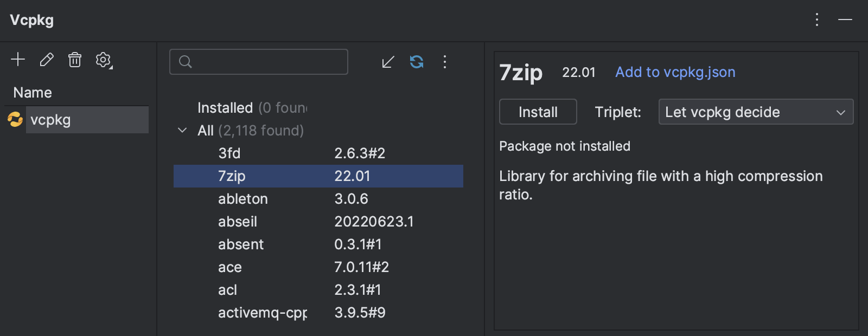This screenshot has height=336, width=868.
Task: Click the Name column header
Action: (x=33, y=93)
